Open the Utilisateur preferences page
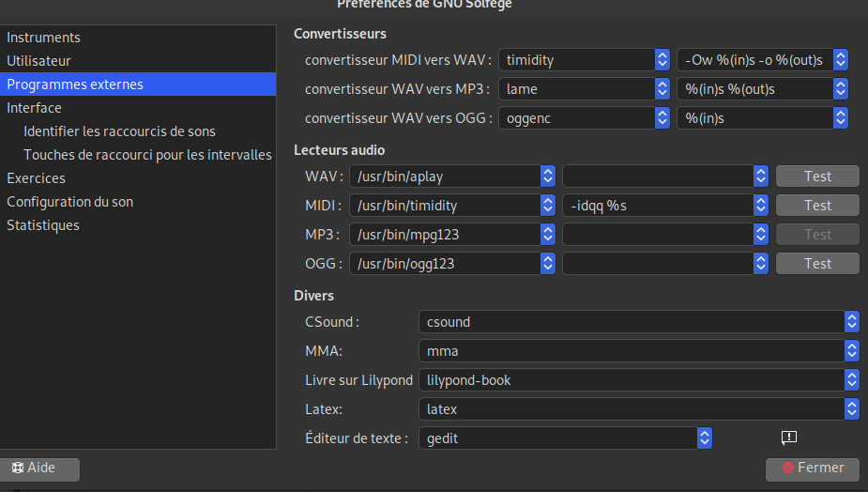The height and width of the screenshot is (492, 868). pyautogui.click(x=38, y=61)
